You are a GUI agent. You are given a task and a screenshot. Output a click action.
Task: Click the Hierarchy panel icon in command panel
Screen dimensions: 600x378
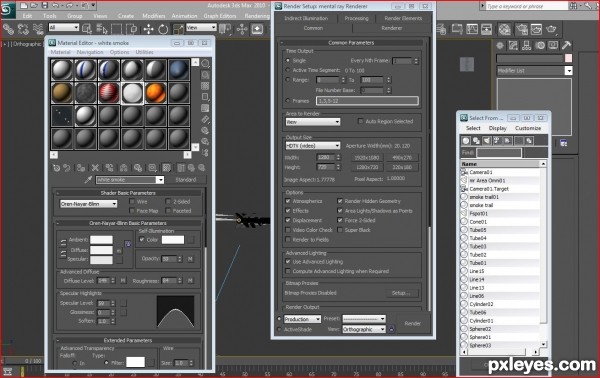tap(526, 46)
